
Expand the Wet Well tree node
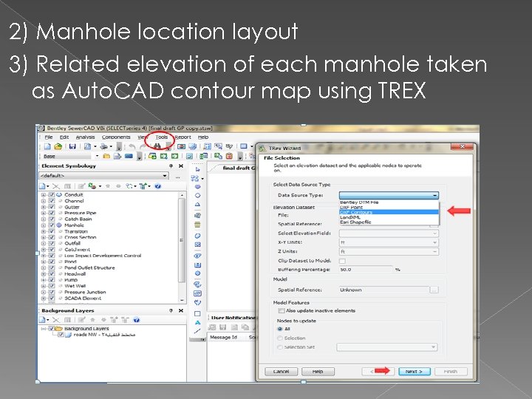pyautogui.click(x=44, y=286)
